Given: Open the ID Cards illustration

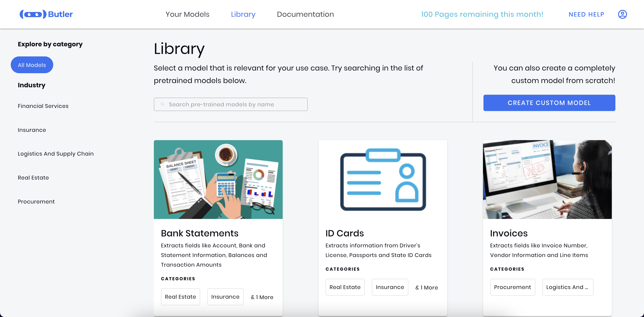Looking at the screenshot, I should [383, 179].
